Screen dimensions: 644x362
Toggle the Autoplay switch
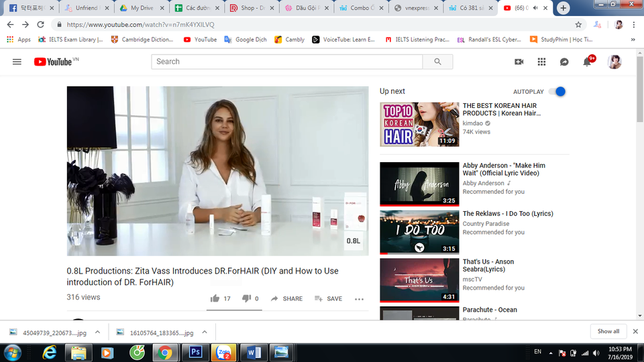click(557, 92)
